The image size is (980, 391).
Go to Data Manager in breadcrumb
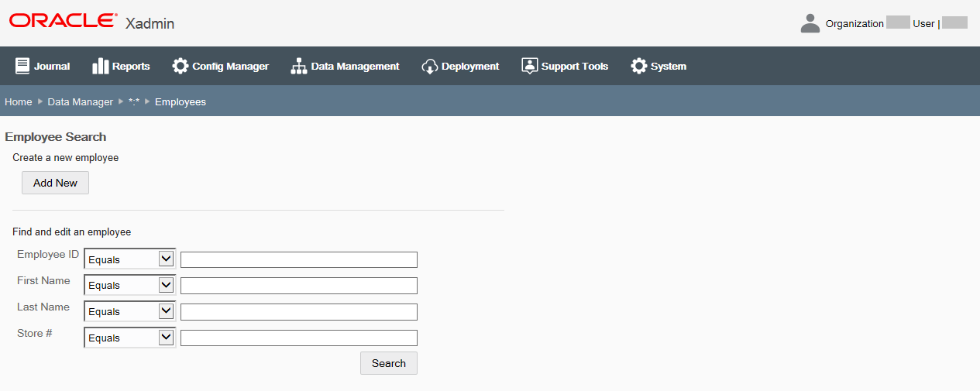tap(81, 101)
